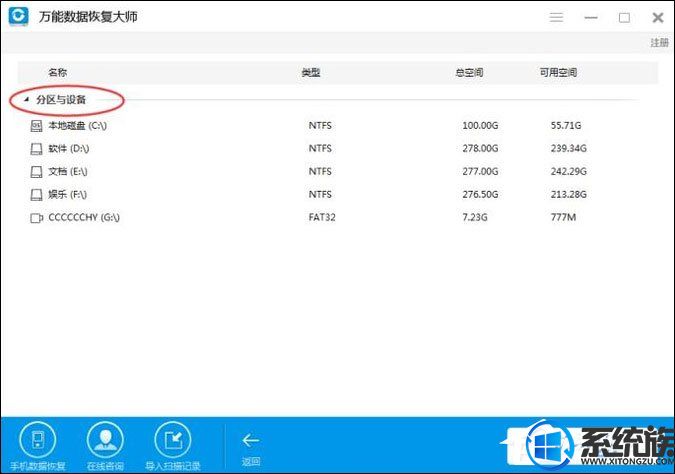Click the 278.00G total space value
Image resolution: width=675 pixels, height=474 pixels.
[x=480, y=149]
